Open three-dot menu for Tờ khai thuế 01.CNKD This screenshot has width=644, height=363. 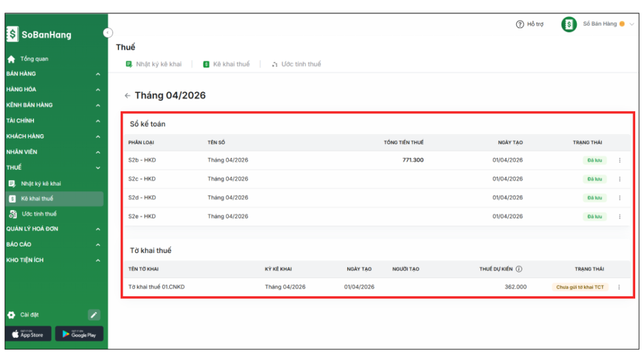click(x=619, y=288)
